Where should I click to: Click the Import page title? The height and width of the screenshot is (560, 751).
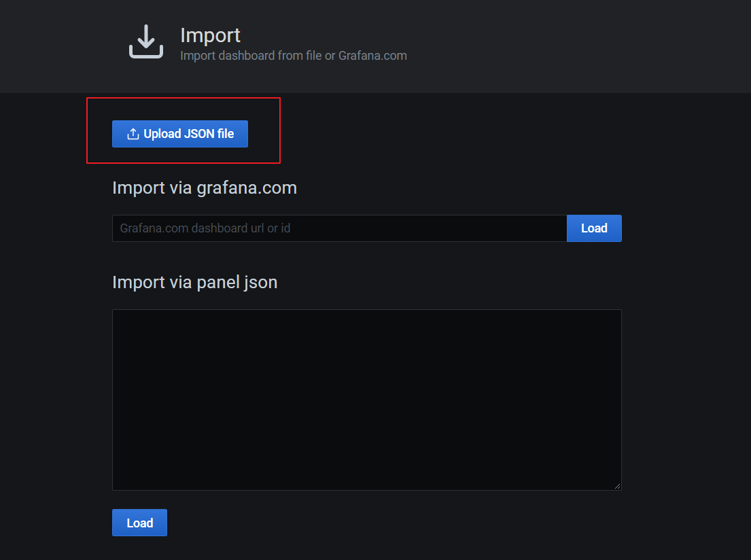point(210,35)
